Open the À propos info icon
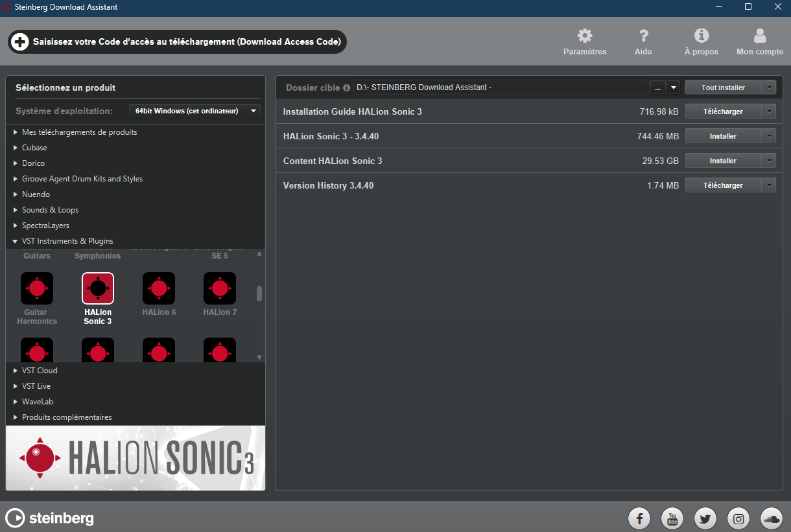Screen dimensions: 791x532 pos(702,36)
